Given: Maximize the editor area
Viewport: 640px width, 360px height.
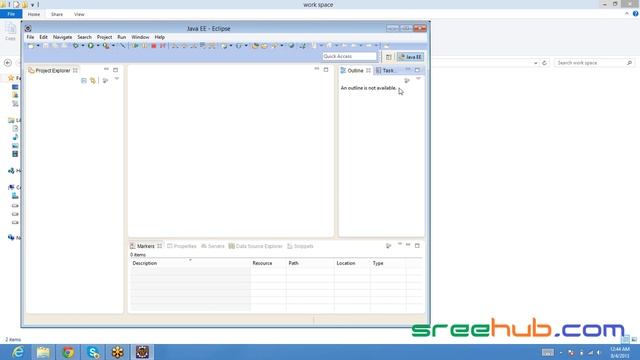Looking at the screenshot, I should (326, 70).
